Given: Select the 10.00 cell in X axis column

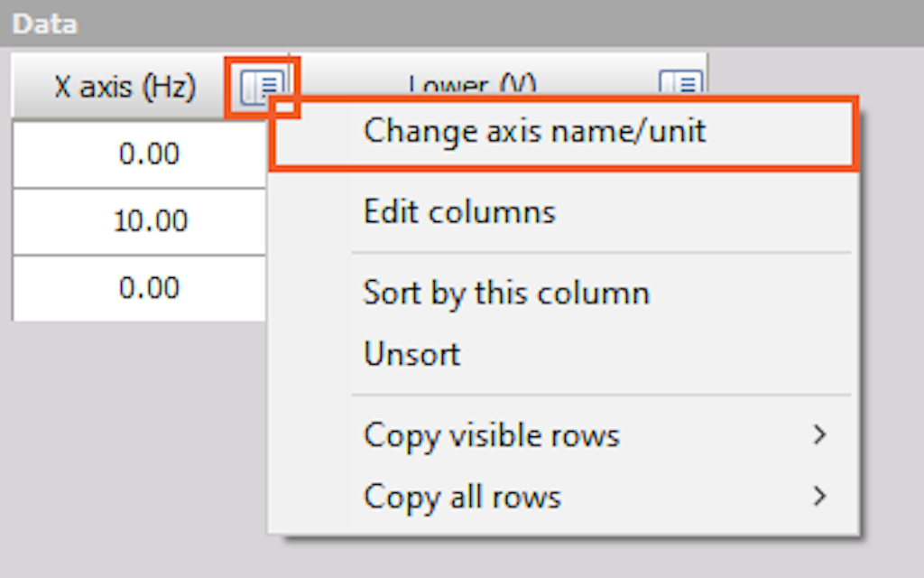Looking at the screenshot, I should click(140, 221).
